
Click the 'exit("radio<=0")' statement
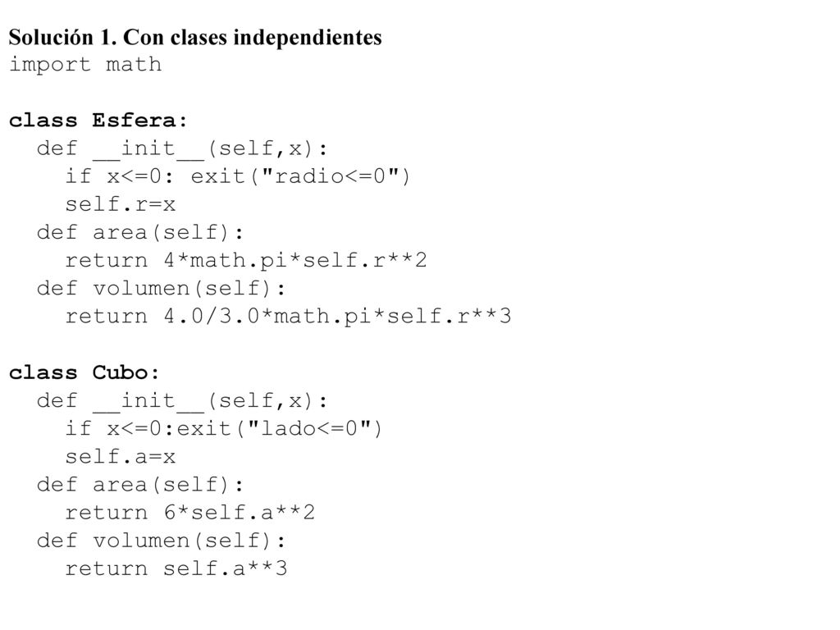[300, 177]
